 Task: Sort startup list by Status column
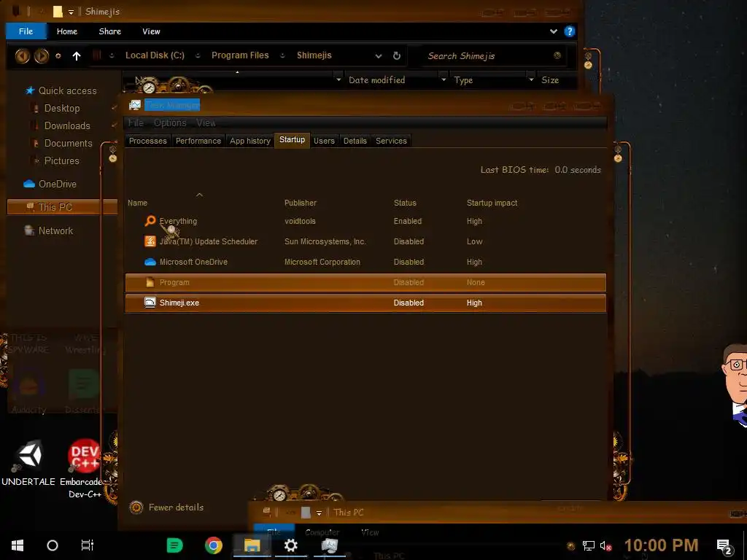[x=405, y=203]
